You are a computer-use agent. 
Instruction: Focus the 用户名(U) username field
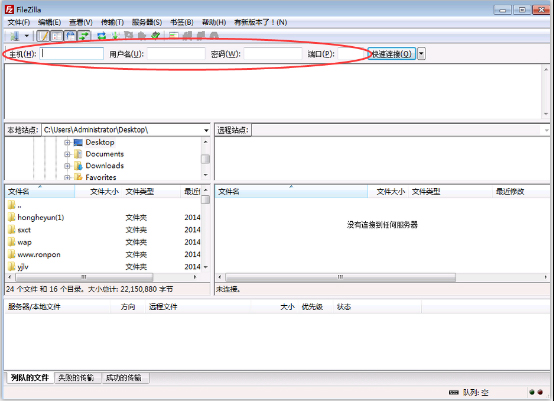click(176, 54)
